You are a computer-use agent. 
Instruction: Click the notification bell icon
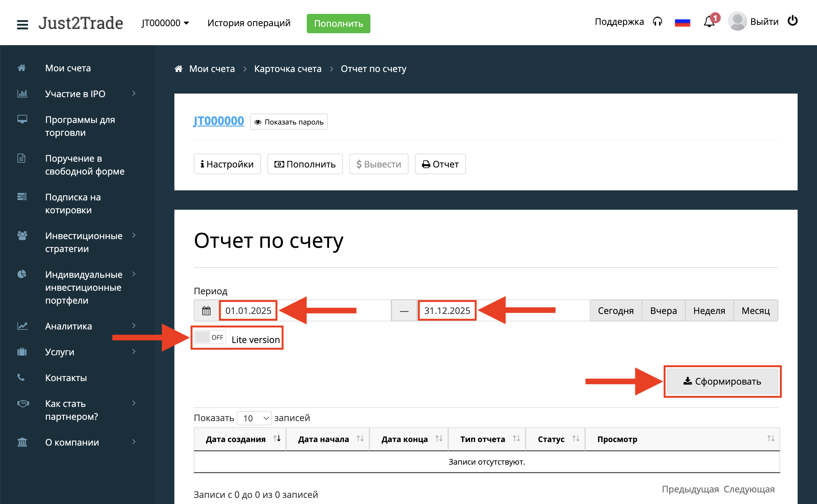tap(708, 22)
